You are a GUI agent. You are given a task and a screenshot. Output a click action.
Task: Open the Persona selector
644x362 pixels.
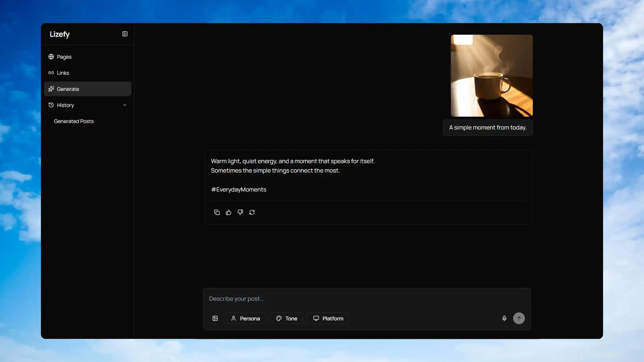pos(245,318)
